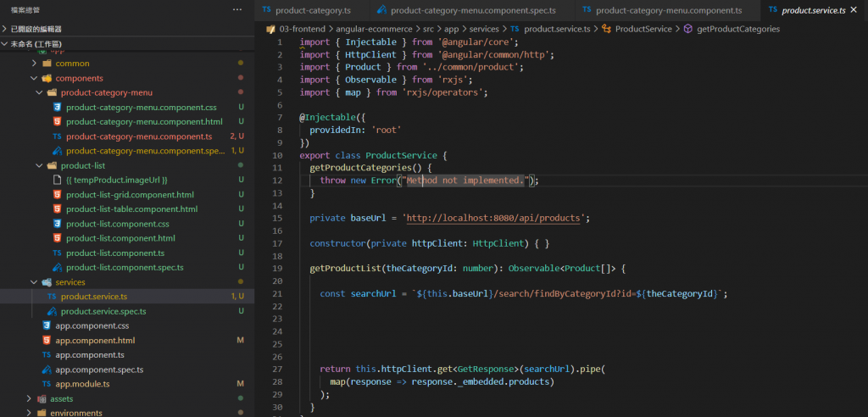Click HTML icon of app.component.html
The height and width of the screenshot is (417, 868).
click(47, 340)
